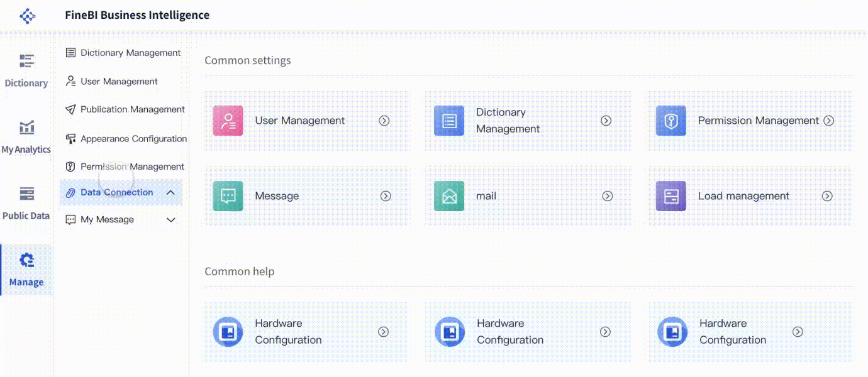Click the arrow on User Management card
Image resolution: width=868 pixels, height=377 pixels.
384,121
